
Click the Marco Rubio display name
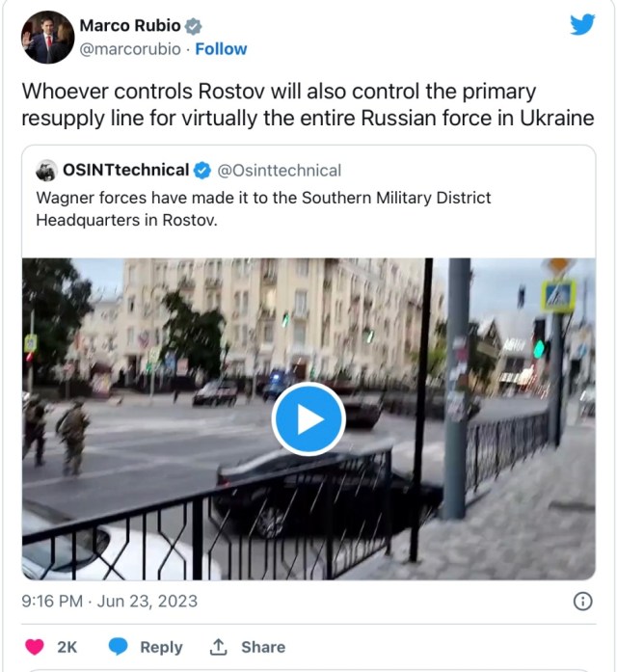130,26
